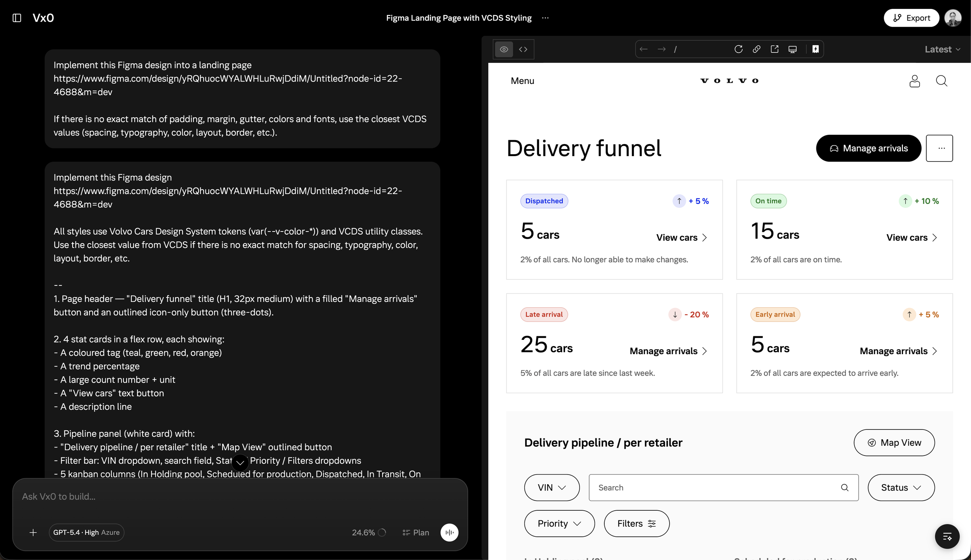Switch to code view toggle

pyautogui.click(x=523, y=49)
